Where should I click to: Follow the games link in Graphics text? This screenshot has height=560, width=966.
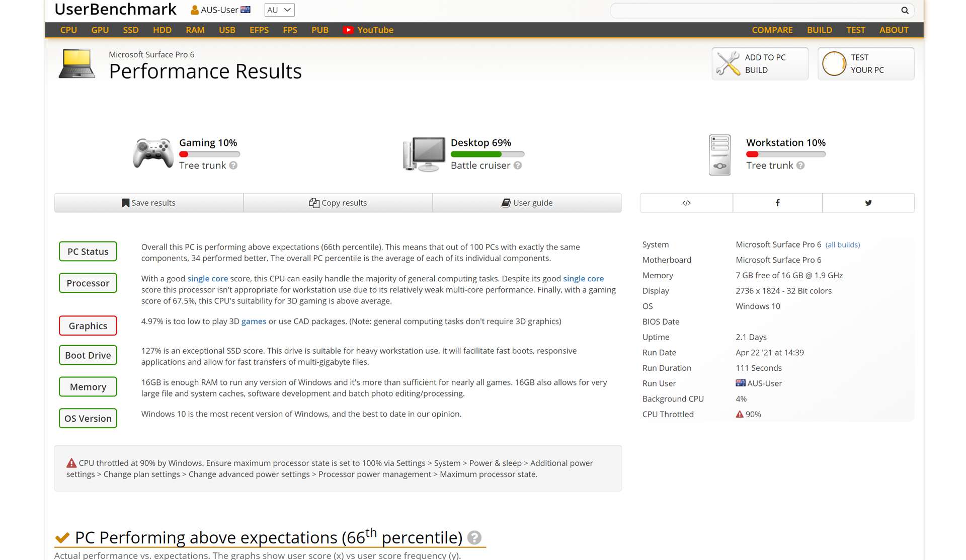[254, 322]
